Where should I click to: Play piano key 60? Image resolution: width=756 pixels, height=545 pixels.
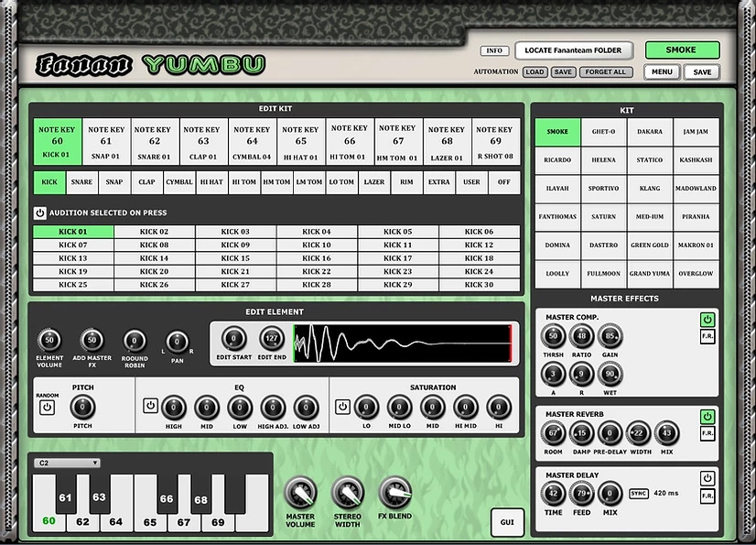click(x=49, y=521)
